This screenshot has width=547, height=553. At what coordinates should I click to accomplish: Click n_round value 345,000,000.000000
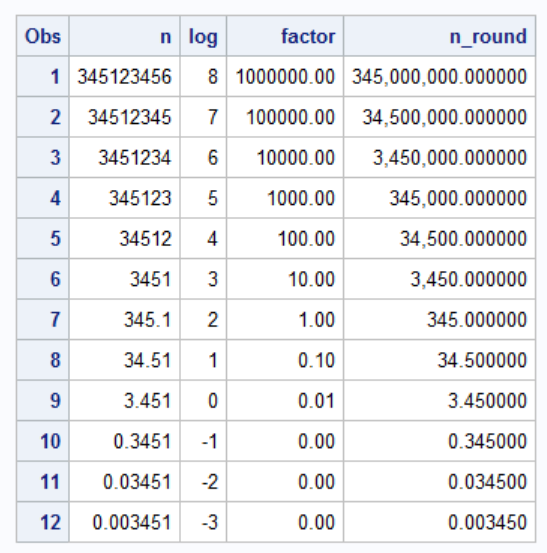[439, 77]
